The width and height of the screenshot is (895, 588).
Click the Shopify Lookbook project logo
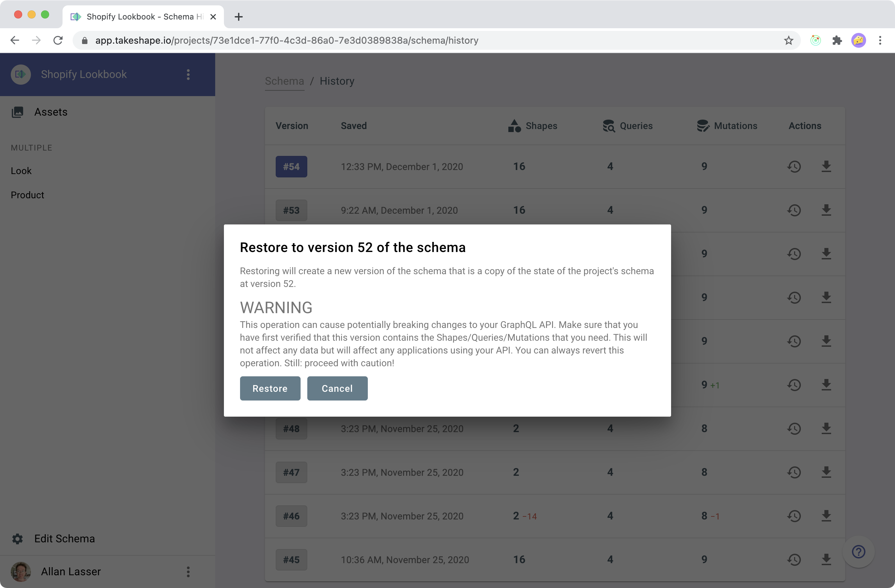tap(21, 74)
